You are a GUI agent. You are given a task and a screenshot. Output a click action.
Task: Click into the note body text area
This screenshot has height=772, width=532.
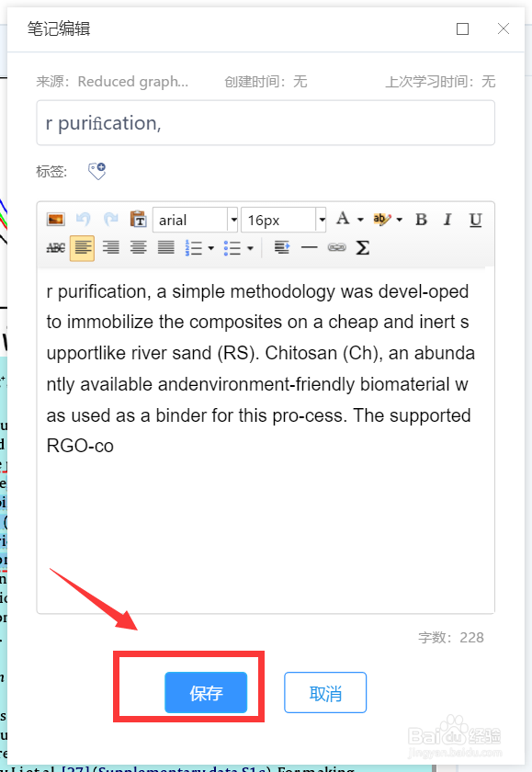[266, 440]
